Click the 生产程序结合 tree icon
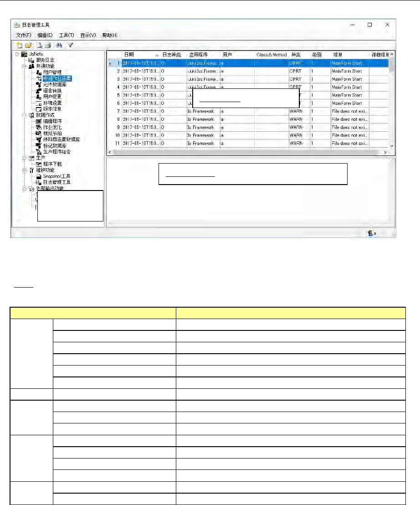The height and width of the screenshot is (505, 420). 39,152
